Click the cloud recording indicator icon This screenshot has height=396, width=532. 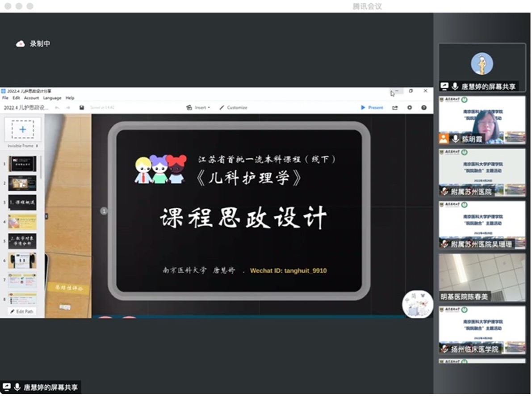[x=20, y=44]
